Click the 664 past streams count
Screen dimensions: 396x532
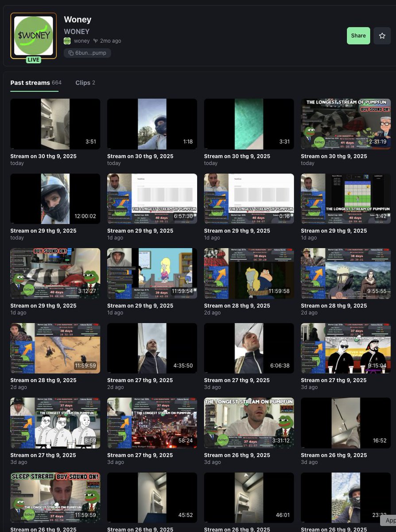click(57, 83)
